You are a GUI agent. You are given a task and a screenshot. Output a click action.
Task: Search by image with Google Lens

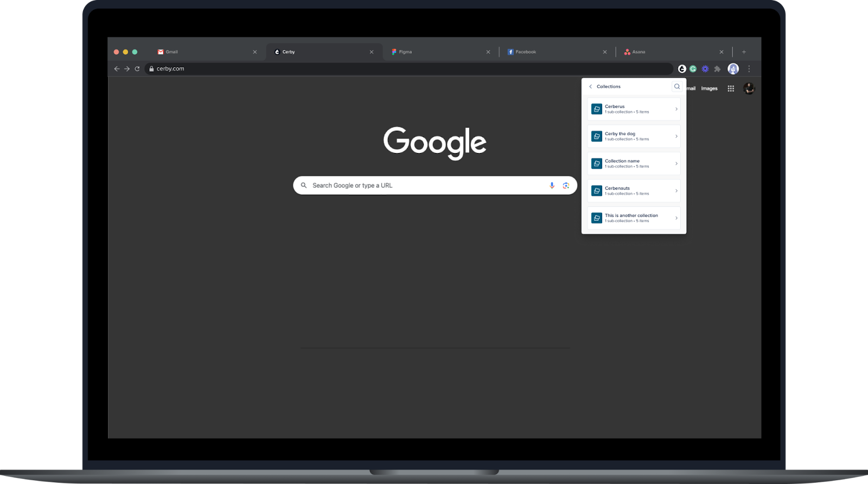click(x=566, y=186)
